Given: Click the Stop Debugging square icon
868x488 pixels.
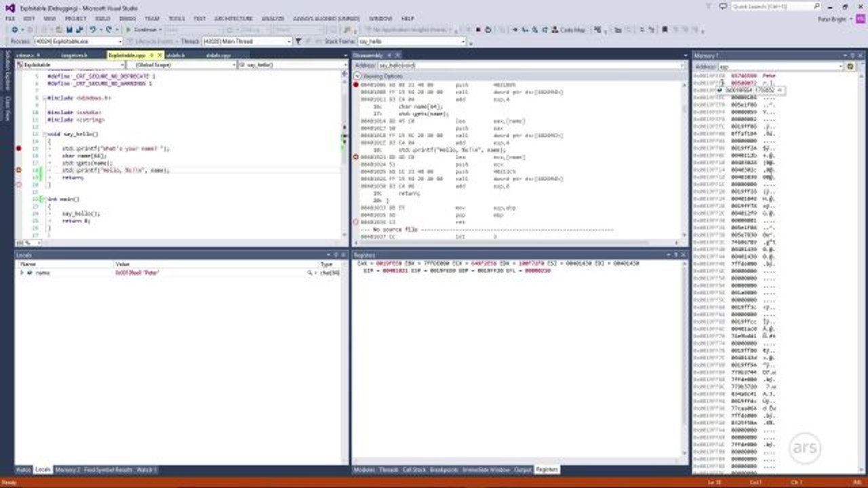Looking at the screenshot, I should pyautogui.click(x=479, y=30).
